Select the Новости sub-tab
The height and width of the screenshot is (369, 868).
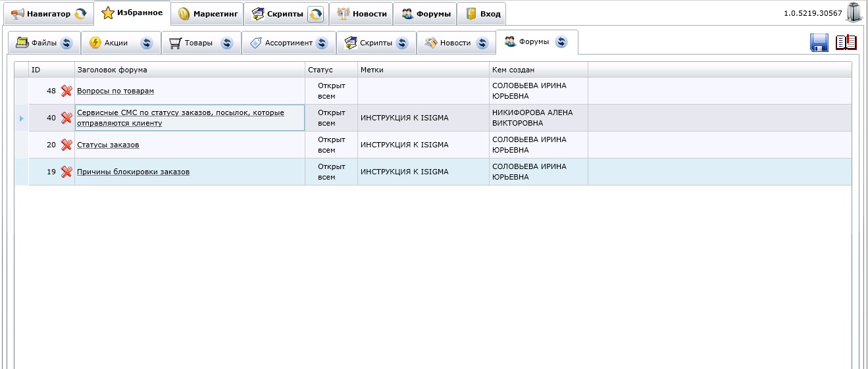click(x=455, y=43)
